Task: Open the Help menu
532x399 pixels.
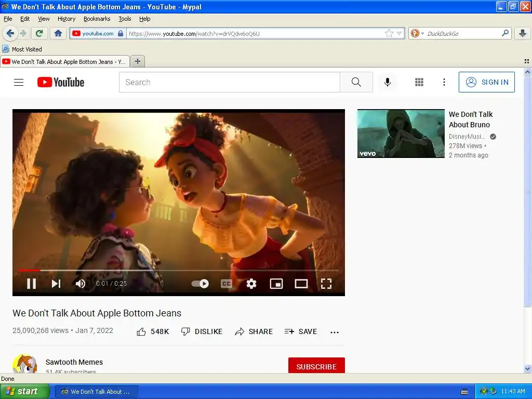Action: pos(145,19)
